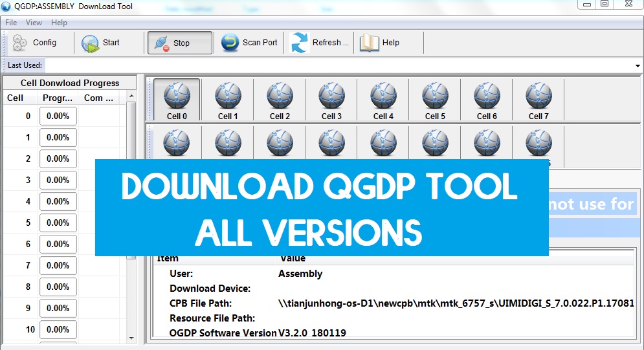Open the Help menu in the menu bar
644x350 pixels.
59,23
